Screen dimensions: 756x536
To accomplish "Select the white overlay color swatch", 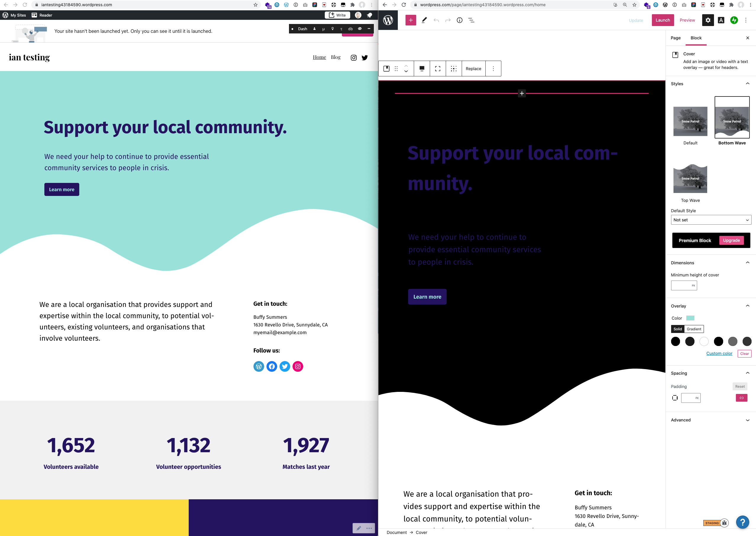I will point(704,342).
